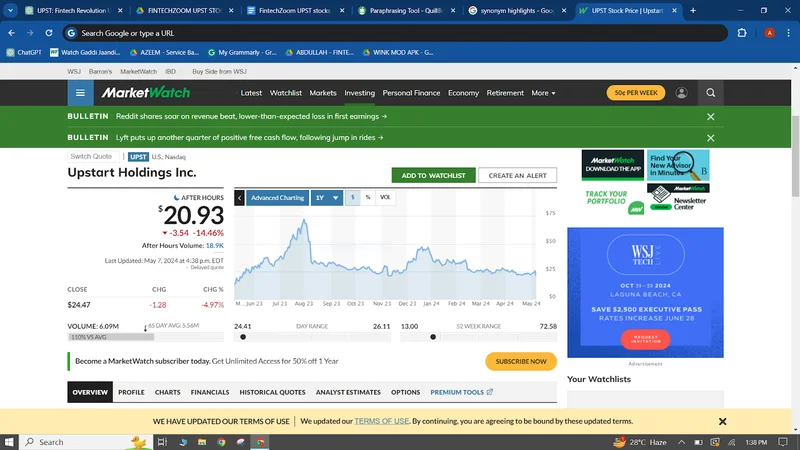Open the Watchlist nav menu item
Image resolution: width=800 pixels, height=450 pixels.
tap(286, 93)
